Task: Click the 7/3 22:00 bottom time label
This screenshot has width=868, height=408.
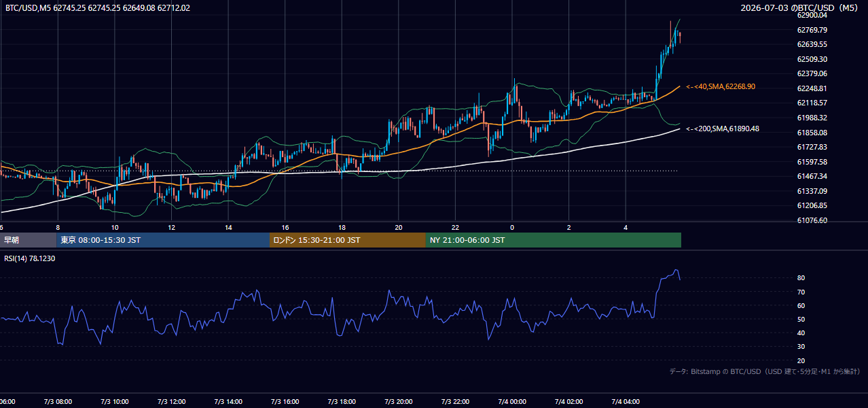Action: point(455,401)
